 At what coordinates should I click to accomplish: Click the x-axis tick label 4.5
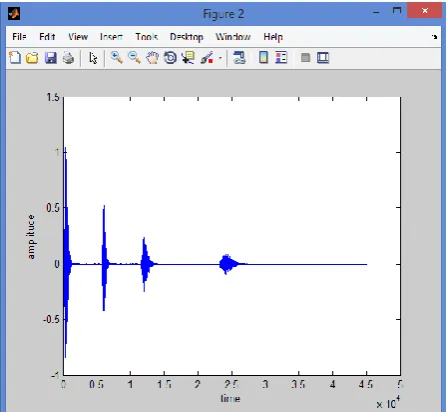pos(366,385)
